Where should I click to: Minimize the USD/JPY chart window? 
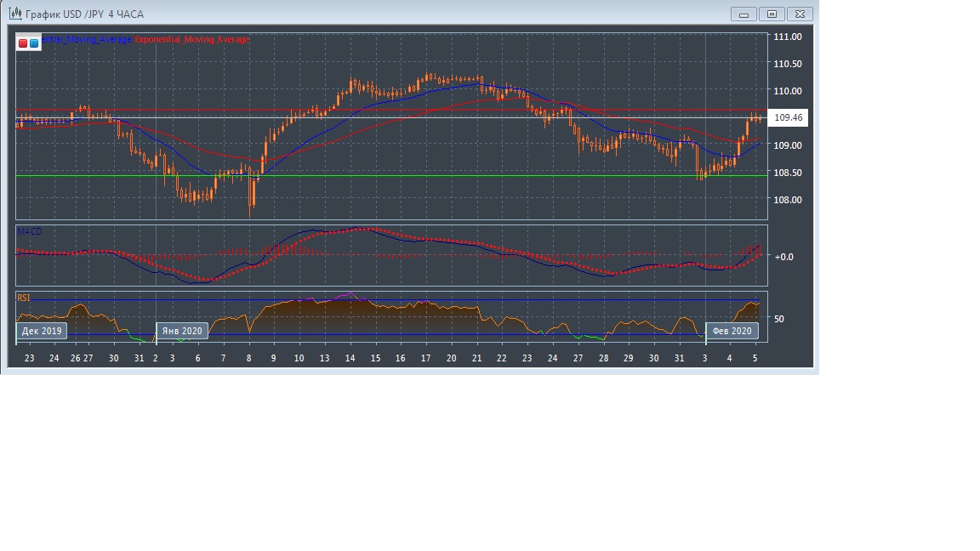pyautogui.click(x=744, y=14)
